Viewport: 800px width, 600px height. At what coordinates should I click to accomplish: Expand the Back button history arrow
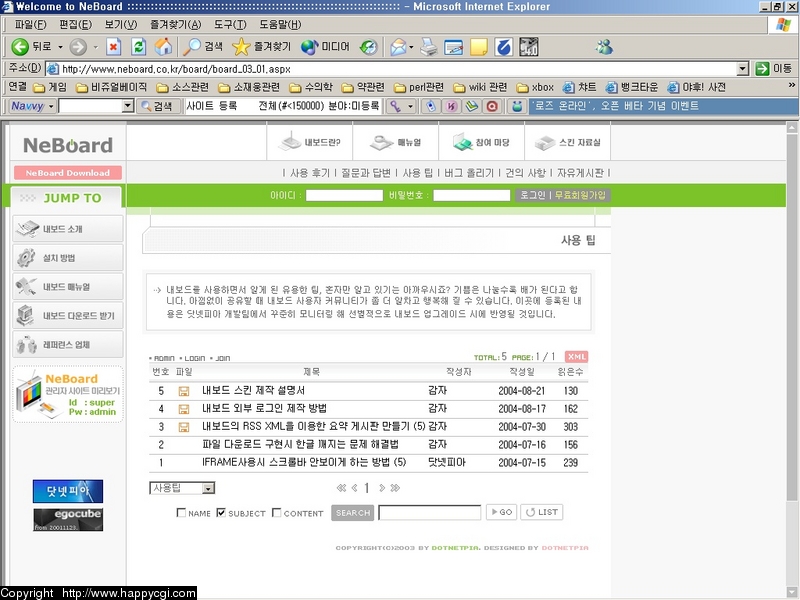[x=60, y=47]
